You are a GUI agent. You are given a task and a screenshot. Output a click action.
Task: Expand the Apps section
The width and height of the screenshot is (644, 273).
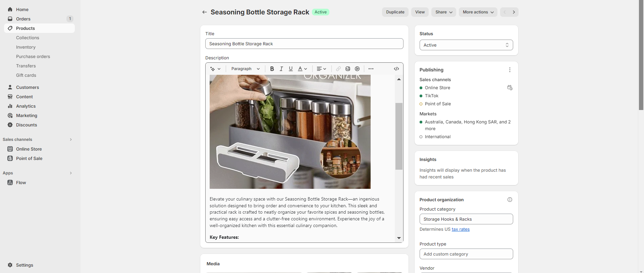point(71,173)
